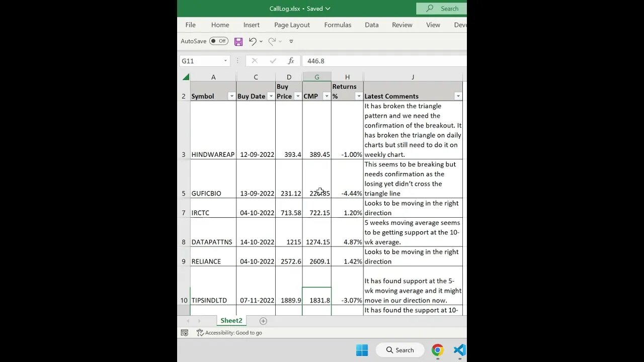The height and width of the screenshot is (362, 644).
Task: Open Visual Studio Code from the taskbar
Action: [x=459, y=350]
